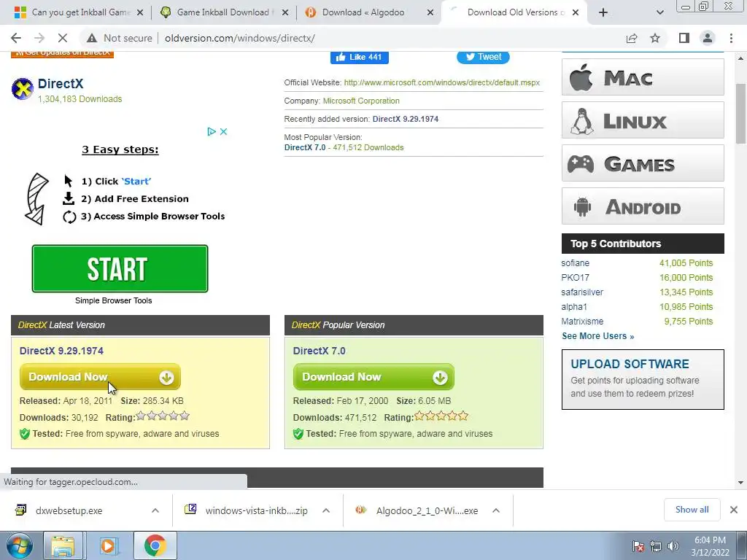The image size is (747, 560).
Task: Click the Linux penguin category button
Action: click(643, 120)
